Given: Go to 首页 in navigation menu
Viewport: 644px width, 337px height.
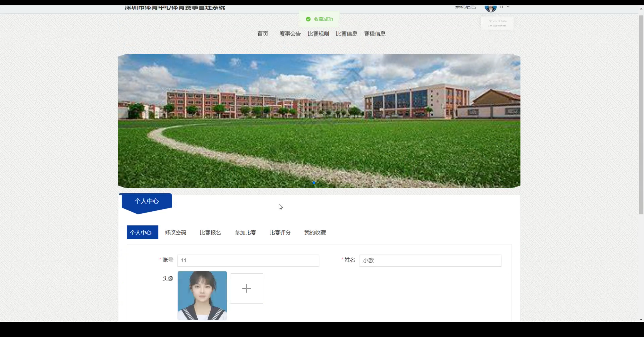Looking at the screenshot, I should [x=263, y=34].
